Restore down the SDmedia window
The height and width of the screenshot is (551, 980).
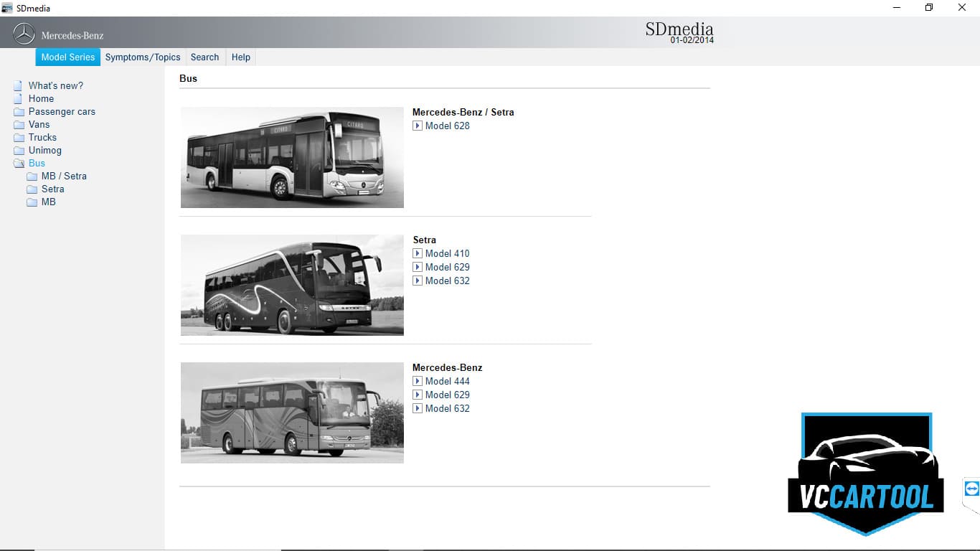coord(929,8)
